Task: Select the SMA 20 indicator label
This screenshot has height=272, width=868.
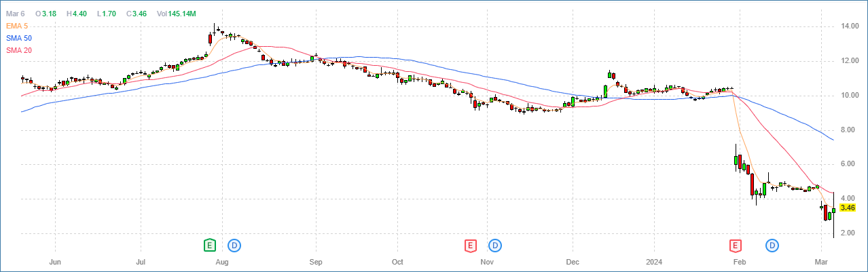Action: click(x=18, y=50)
